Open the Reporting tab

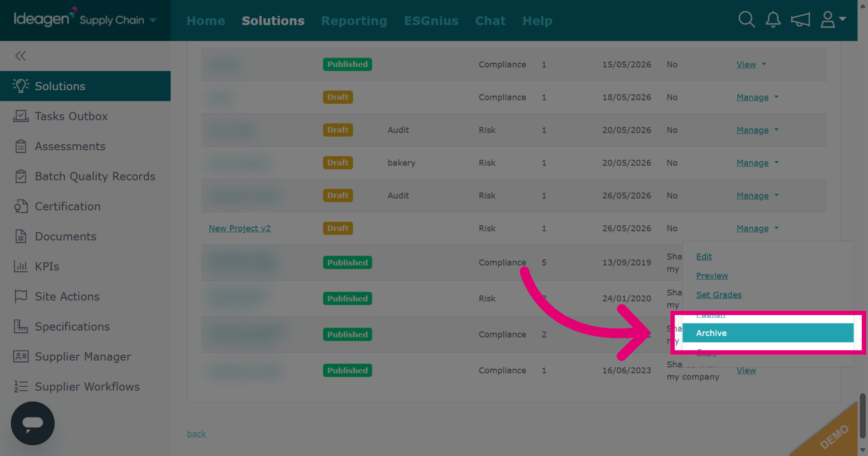pyautogui.click(x=354, y=21)
